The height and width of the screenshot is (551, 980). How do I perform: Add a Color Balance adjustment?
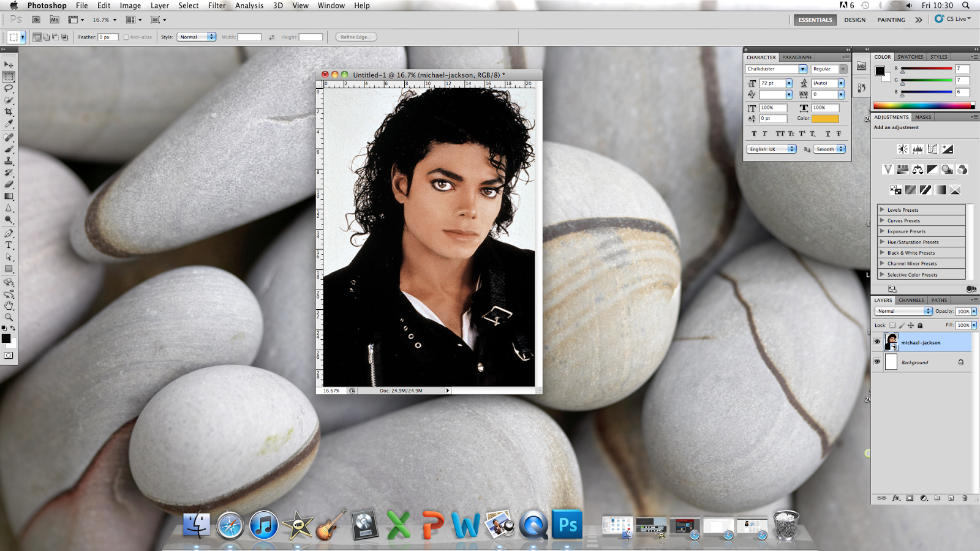(918, 170)
